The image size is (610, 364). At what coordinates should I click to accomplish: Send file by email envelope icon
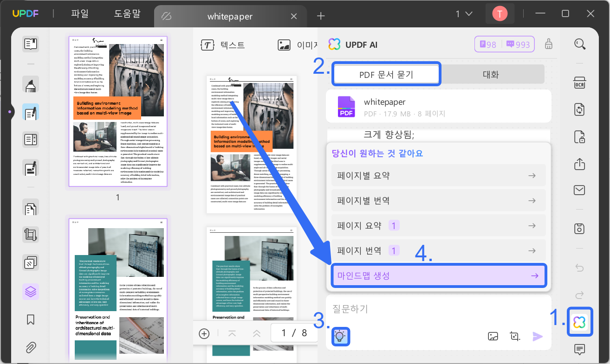pos(579,190)
